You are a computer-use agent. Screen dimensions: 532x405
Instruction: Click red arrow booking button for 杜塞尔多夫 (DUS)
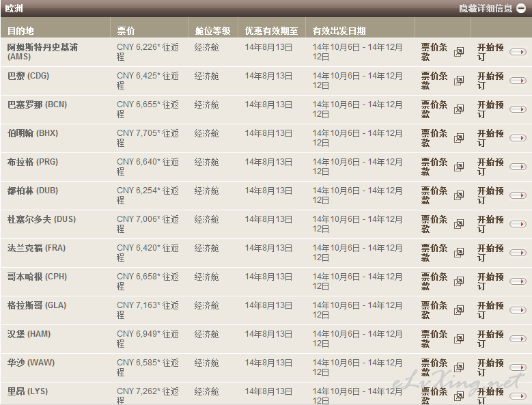(518, 224)
